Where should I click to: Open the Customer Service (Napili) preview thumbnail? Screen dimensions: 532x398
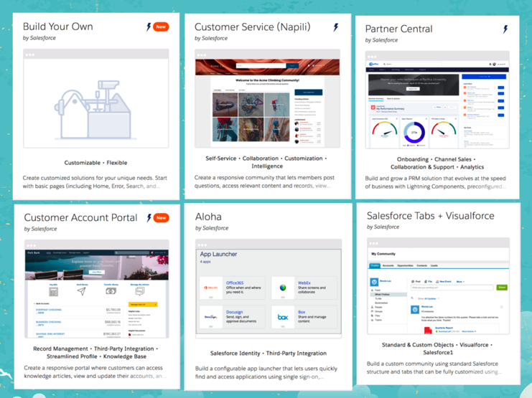[267, 99]
